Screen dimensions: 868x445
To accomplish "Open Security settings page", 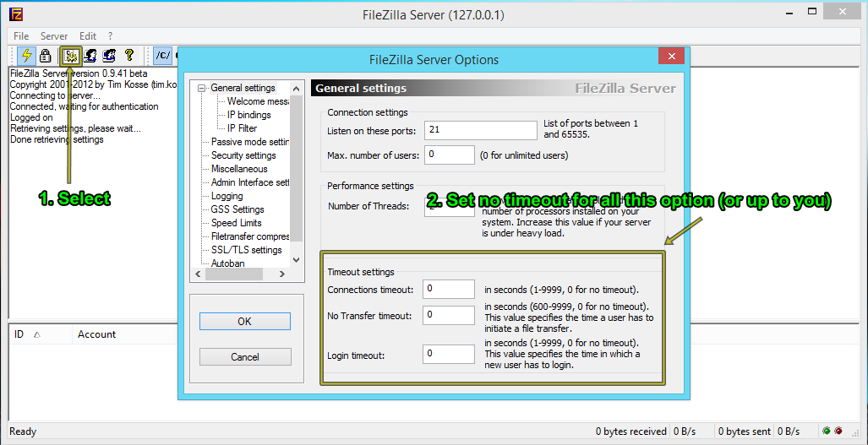I will coord(243,155).
